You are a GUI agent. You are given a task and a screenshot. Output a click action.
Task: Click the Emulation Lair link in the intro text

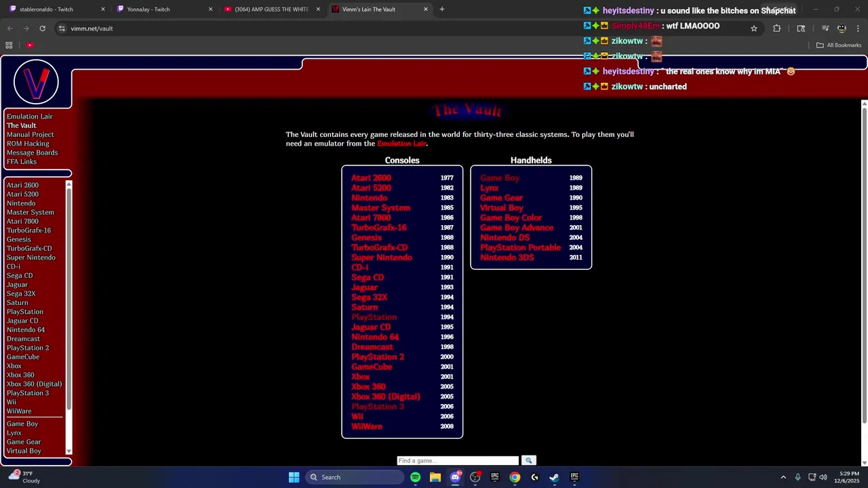click(401, 144)
